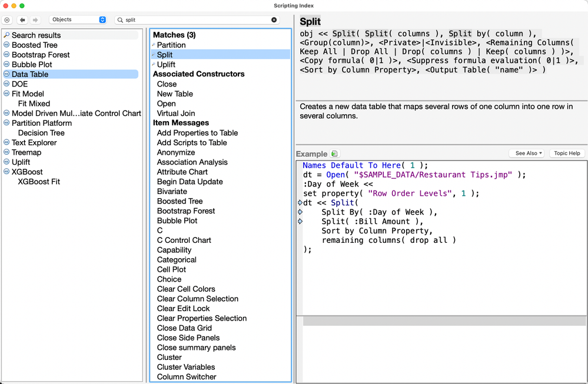Click the Topic Help button
Screen dimensions: 588x384
567,153
